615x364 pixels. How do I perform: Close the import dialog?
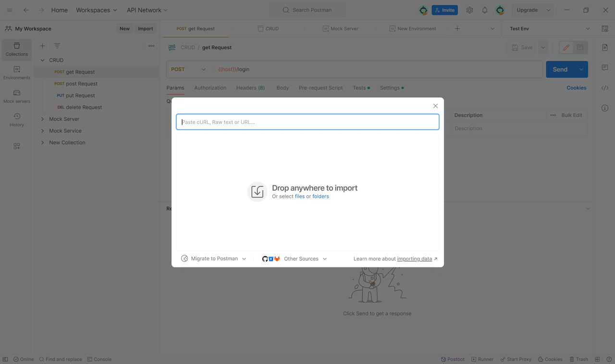pos(435,106)
